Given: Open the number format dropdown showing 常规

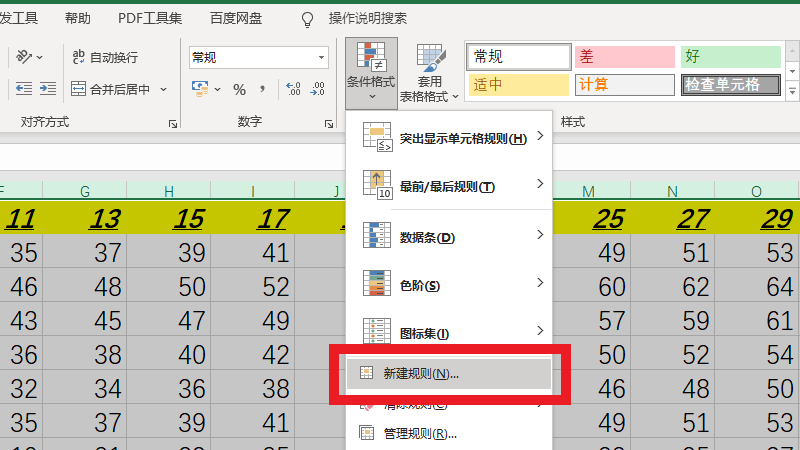Looking at the screenshot, I should point(258,58).
